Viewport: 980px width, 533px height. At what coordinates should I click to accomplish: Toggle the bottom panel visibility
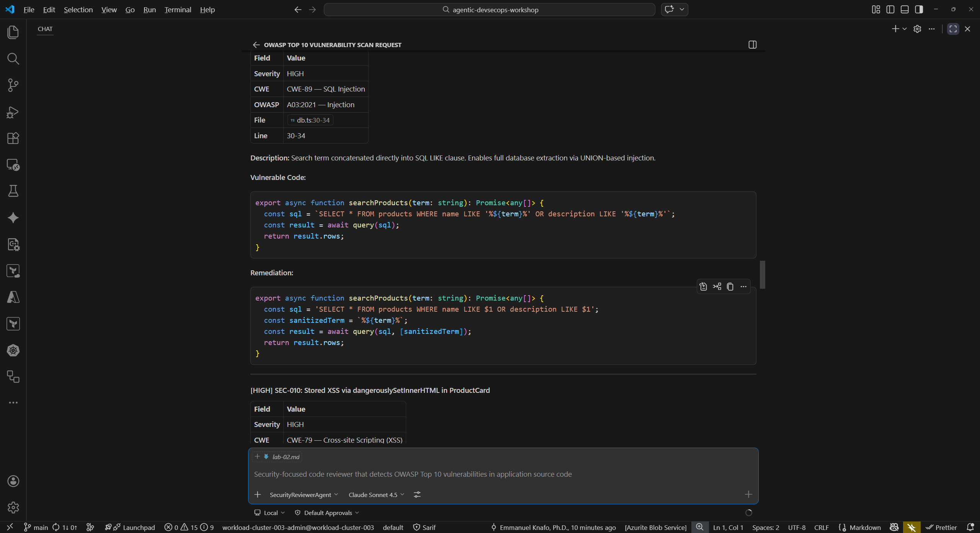[x=904, y=9]
